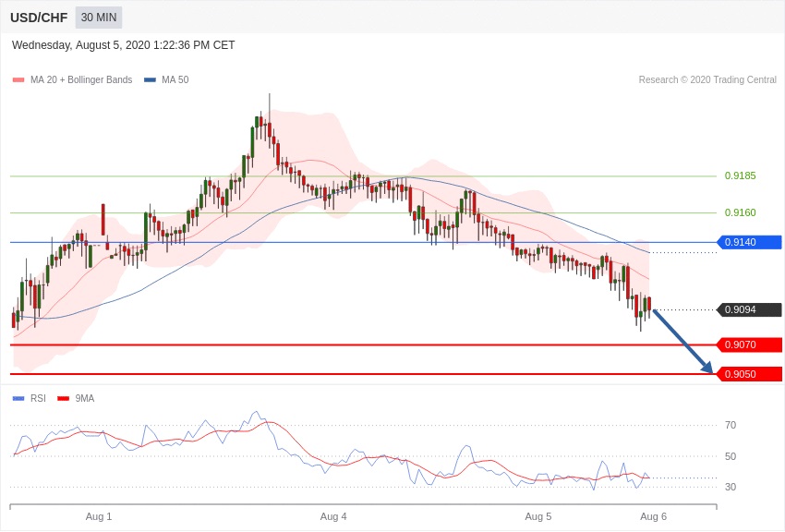
Task: Click the 0.9160 resistance level label
Action: pos(740,212)
